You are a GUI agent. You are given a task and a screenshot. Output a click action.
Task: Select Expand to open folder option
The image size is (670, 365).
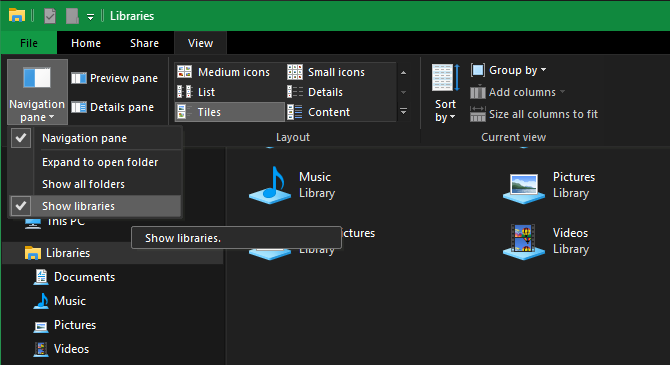coord(95,162)
